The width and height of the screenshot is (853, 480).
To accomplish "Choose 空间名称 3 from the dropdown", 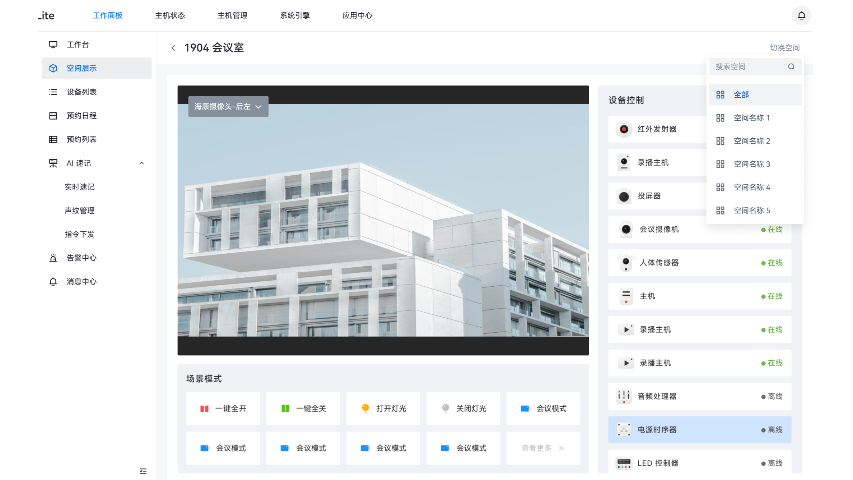I will 755,164.
